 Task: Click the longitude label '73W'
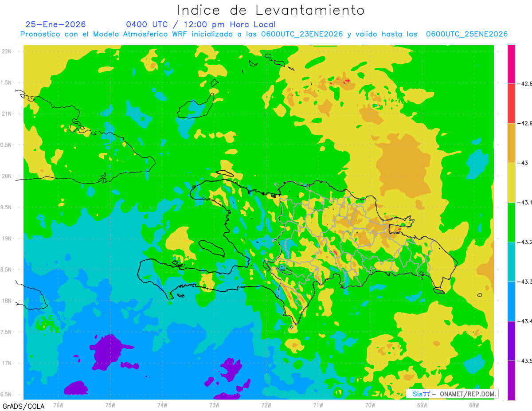(214, 405)
